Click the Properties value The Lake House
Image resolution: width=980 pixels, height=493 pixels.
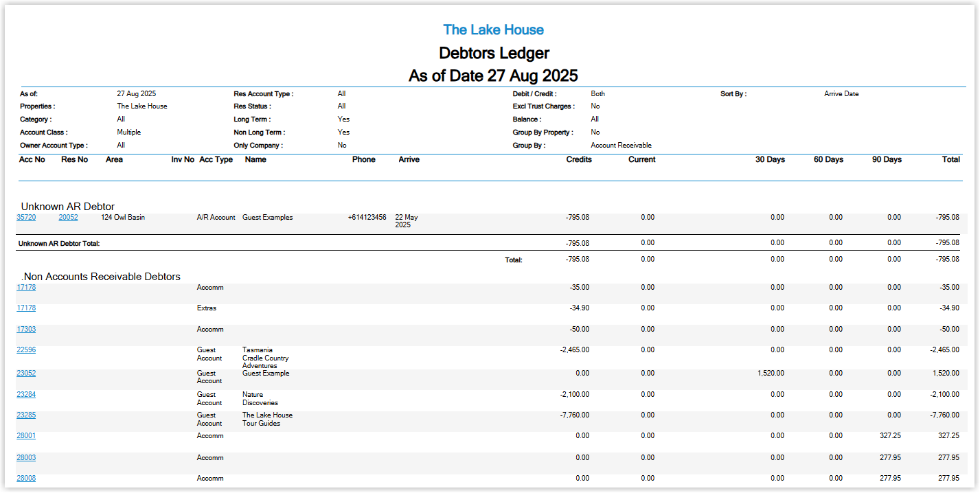click(142, 106)
